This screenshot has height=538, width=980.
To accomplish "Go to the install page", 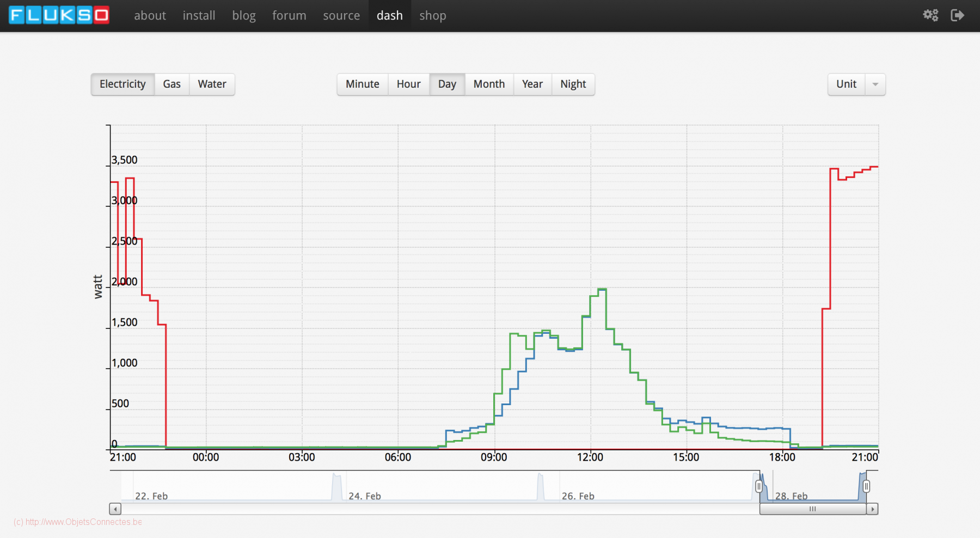I will [199, 15].
